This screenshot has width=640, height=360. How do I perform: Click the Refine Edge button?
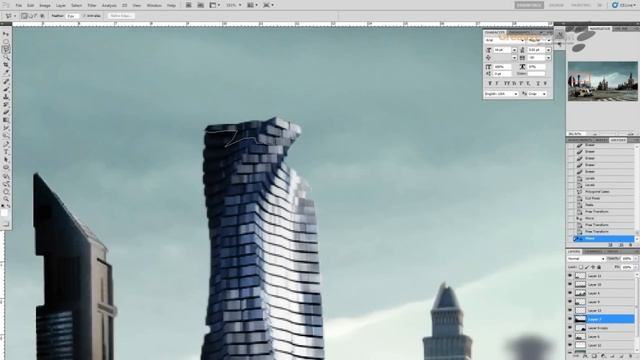[121, 16]
